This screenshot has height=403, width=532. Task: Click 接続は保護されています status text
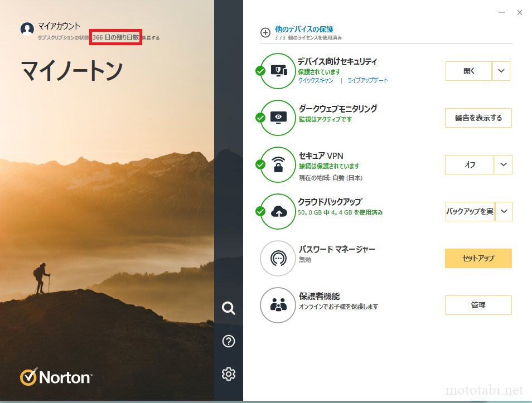(x=329, y=166)
